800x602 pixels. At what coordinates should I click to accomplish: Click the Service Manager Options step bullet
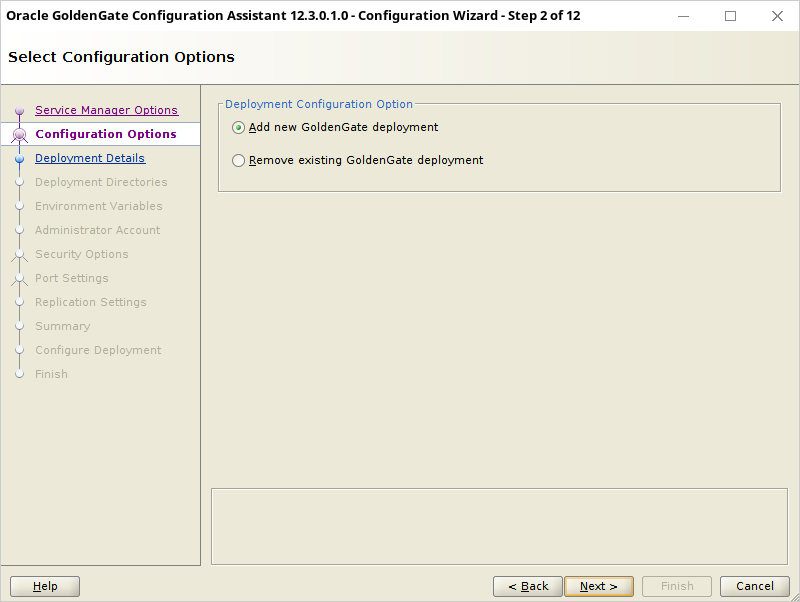(x=19, y=111)
